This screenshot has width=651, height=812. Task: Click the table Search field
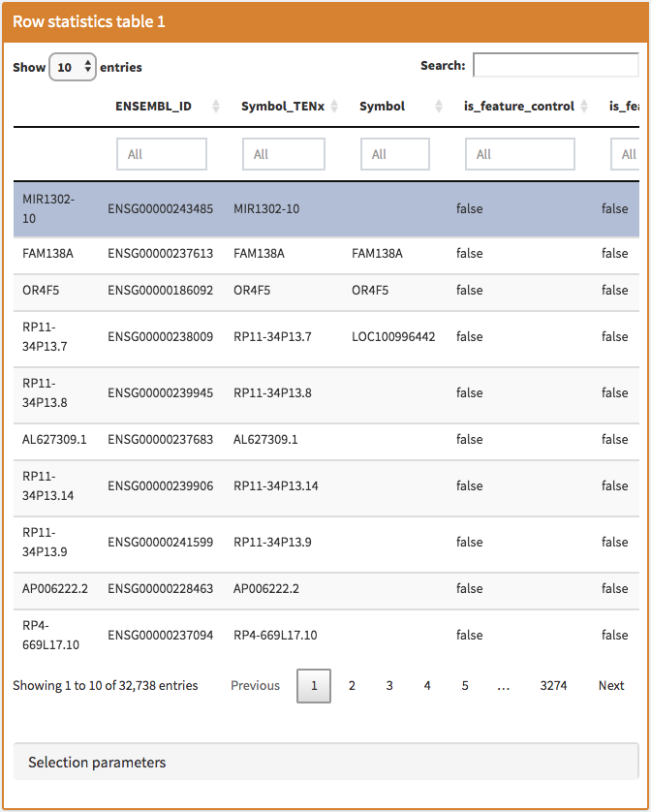[555, 66]
